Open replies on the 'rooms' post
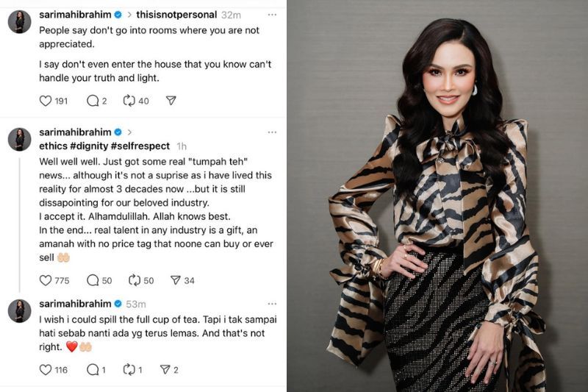Viewport: 588px width, 392px height. 93,101
